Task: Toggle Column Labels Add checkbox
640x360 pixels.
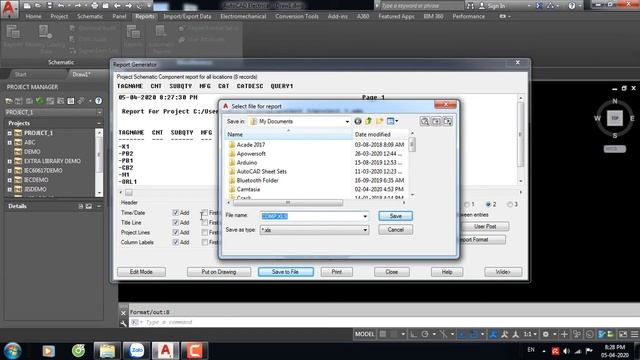Action: point(176,242)
